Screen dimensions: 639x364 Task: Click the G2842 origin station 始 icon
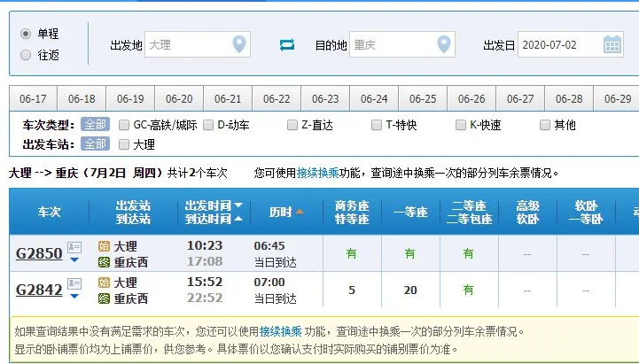pyautogui.click(x=104, y=283)
